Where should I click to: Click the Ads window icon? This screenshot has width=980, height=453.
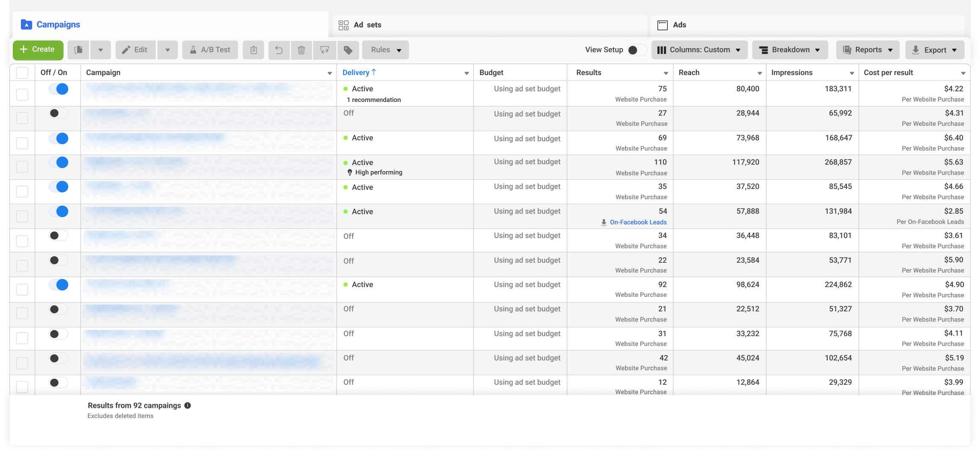(663, 25)
